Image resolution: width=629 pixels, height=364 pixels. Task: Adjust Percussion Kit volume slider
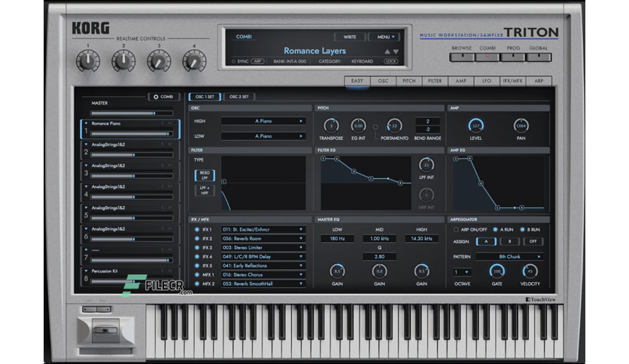pyautogui.click(x=132, y=281)
